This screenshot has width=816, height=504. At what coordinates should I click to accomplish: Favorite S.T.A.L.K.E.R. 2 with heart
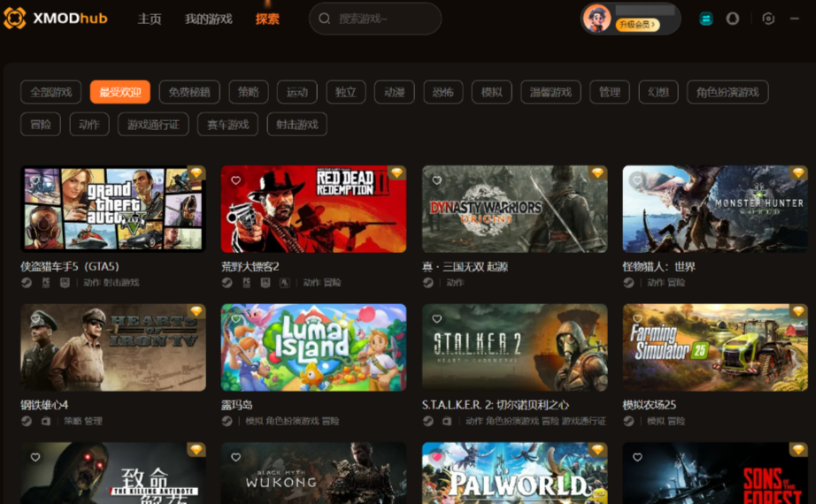pyautogui.click(x=436, y=318)
